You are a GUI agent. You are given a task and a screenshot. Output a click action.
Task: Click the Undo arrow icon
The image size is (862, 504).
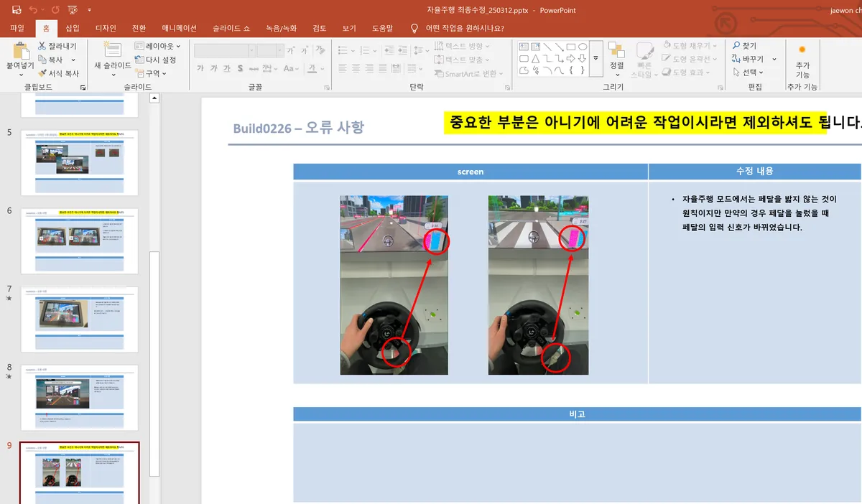[33, 10]
